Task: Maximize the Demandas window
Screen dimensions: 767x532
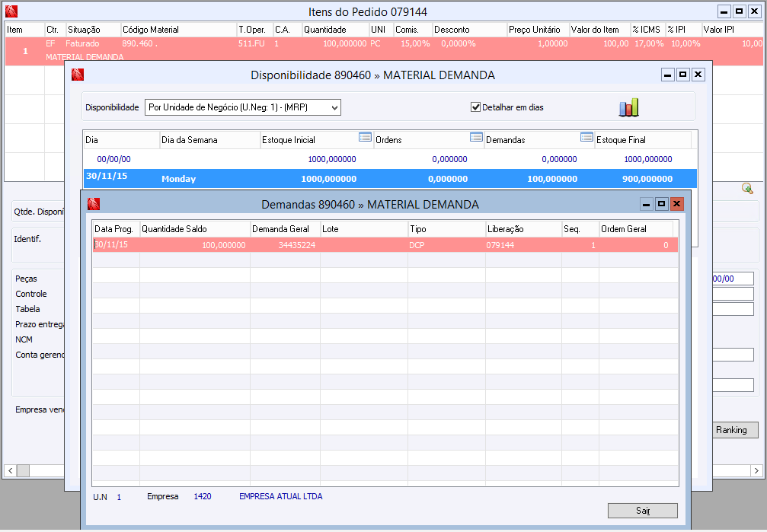Action: click(661, 204)
